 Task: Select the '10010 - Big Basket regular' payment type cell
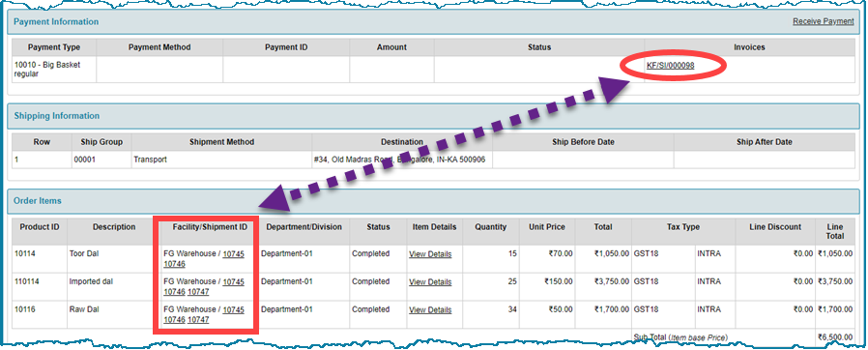54,70
